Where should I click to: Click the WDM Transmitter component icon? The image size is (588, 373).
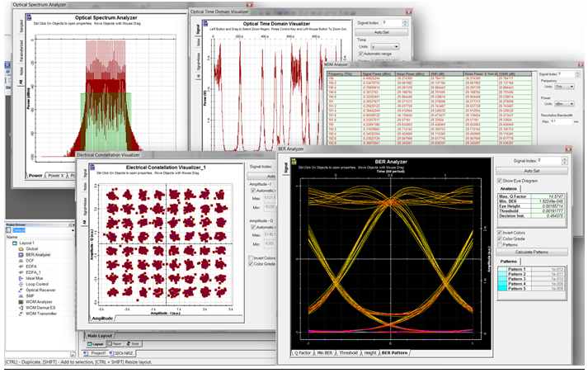point(21,314)
